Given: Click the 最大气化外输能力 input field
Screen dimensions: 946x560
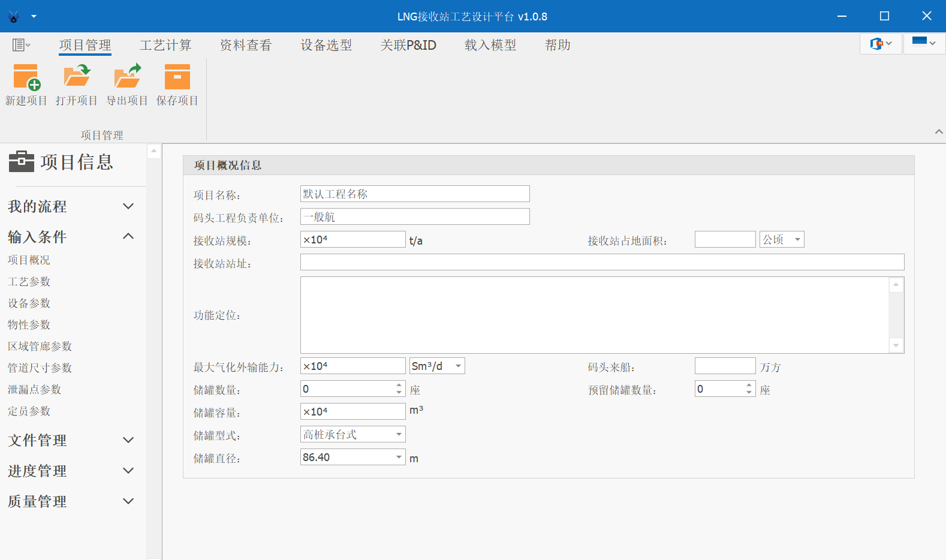Looking at the screenshot, I should tap(353, 366).
